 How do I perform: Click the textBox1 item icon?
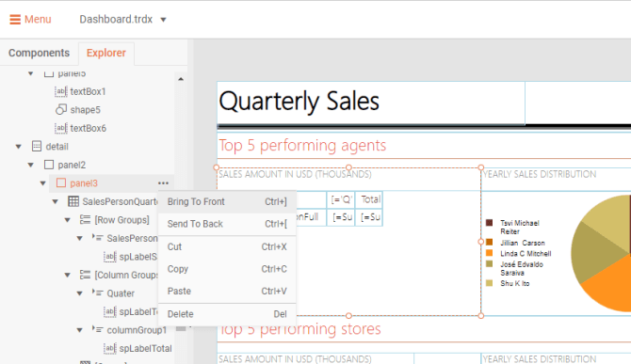[x=61, y=91]
